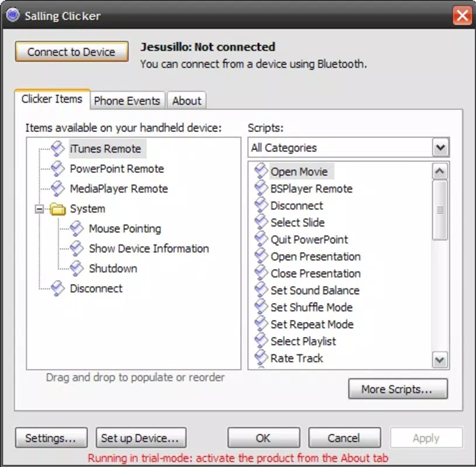Click the Mouse Pointing item icon
476x467 pixels.
(x=77, y=228)
